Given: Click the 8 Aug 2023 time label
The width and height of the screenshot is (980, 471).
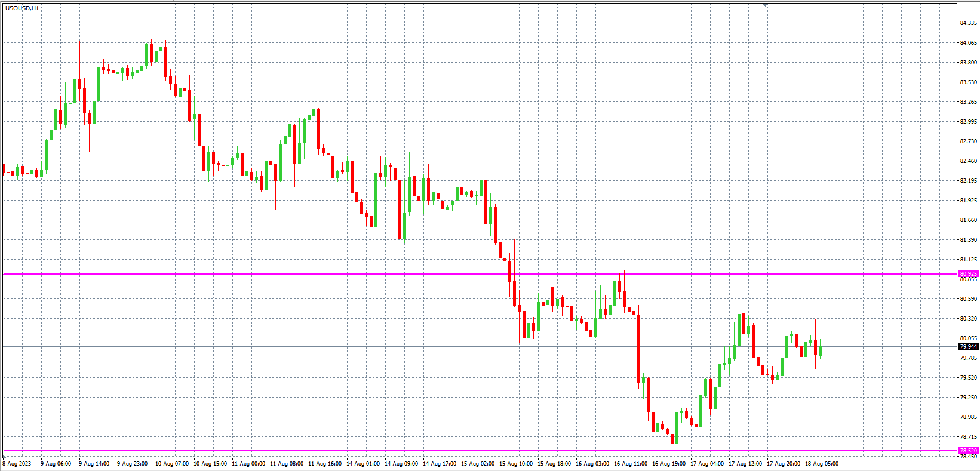Looking at the screenshot, I should pyautogui.click(x=17, y=464).
